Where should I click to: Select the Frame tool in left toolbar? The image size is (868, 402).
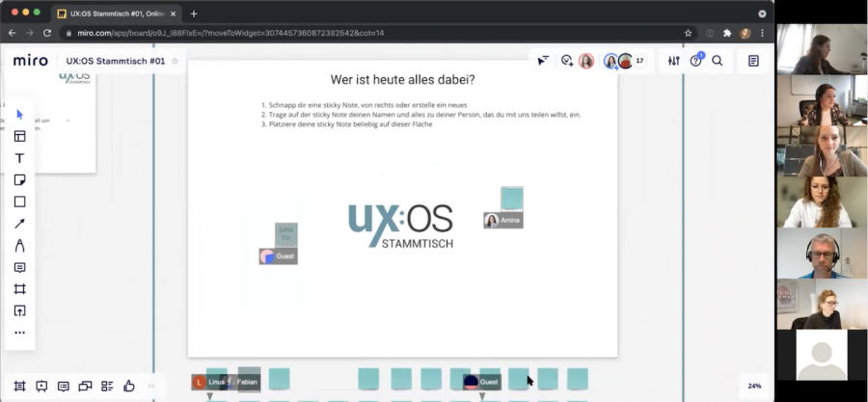pos(19,289)
